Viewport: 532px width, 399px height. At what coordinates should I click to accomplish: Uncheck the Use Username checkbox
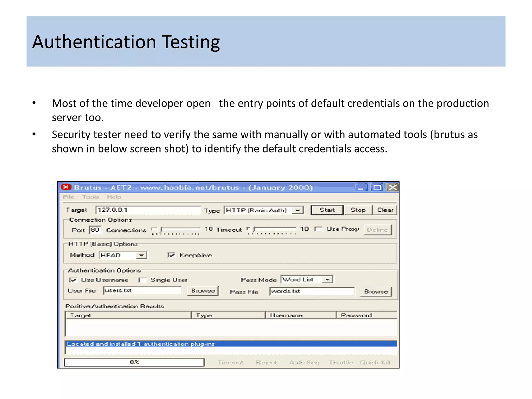73,280
